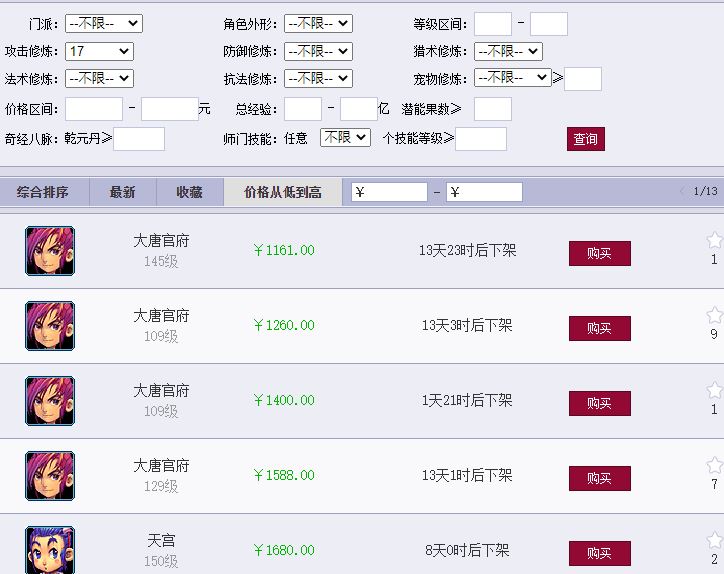Click the 乾元丹 input field

(139, 139)
